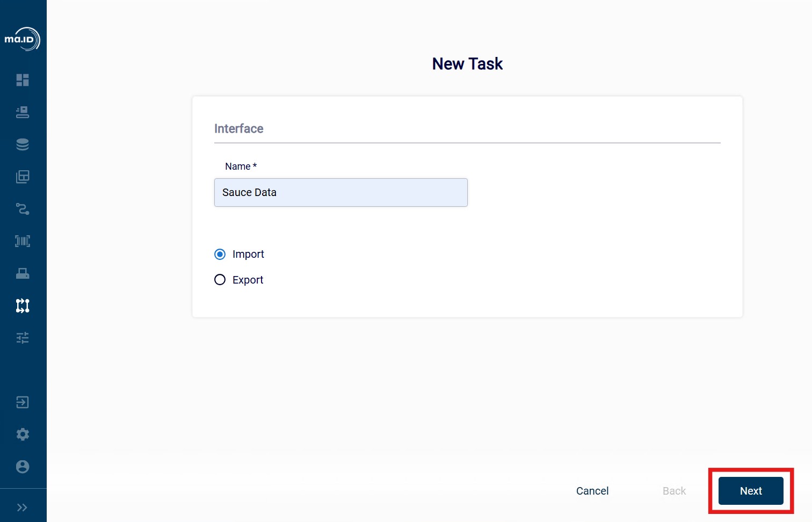This screenshot has height=522, width=812.
Task: Open the barcode scanner sidebar icon
Action: tap(23, 241)
